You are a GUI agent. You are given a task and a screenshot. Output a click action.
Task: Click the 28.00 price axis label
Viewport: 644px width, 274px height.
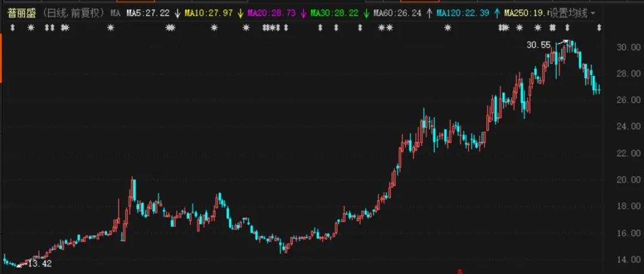click(x=630, y=73)
